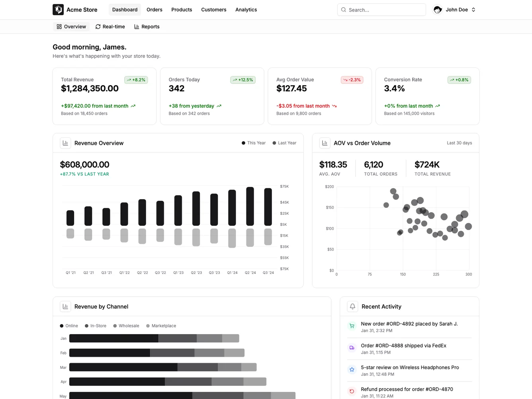Click the magnifier icon in the search bar
The image size is (532, 399).
point(343,10)
